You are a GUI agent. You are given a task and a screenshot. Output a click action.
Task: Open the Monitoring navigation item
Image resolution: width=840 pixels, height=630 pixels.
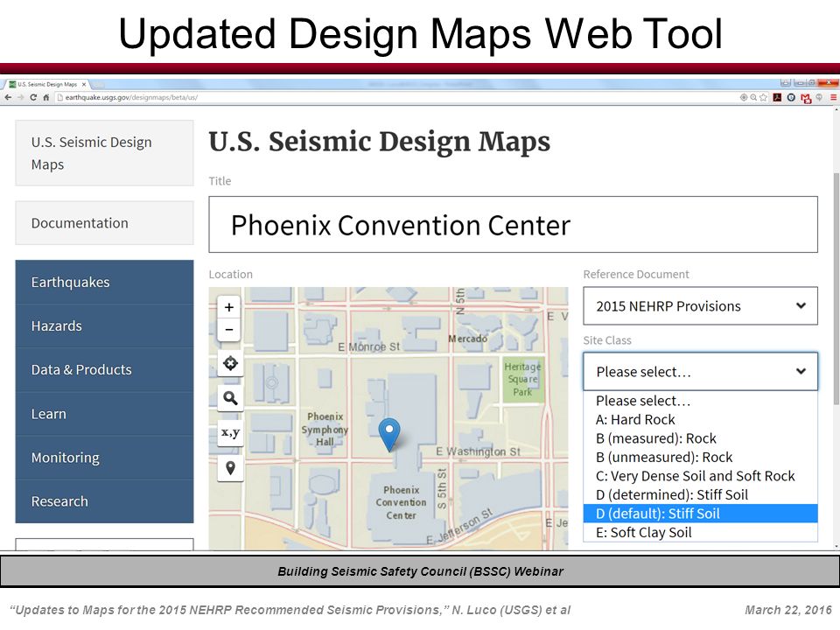click(x=104, y=458)
